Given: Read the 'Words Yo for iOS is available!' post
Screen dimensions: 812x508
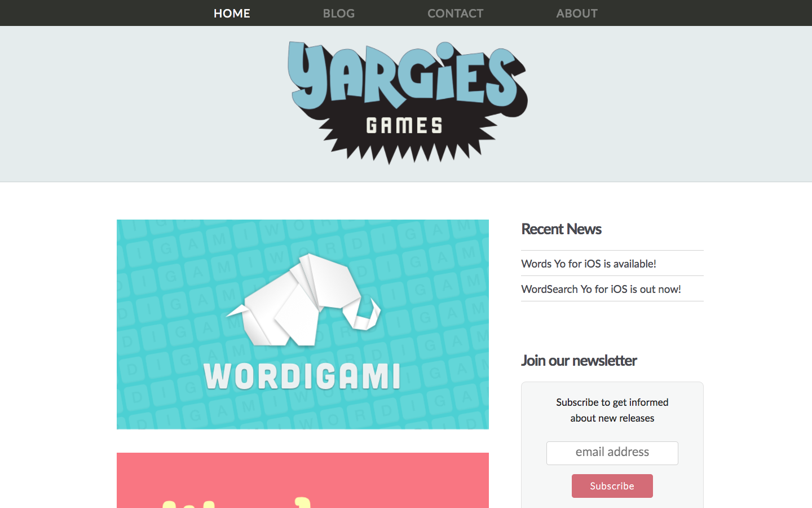Looking at the screenshot, I should pyautogui.click(x=589, y=264).
